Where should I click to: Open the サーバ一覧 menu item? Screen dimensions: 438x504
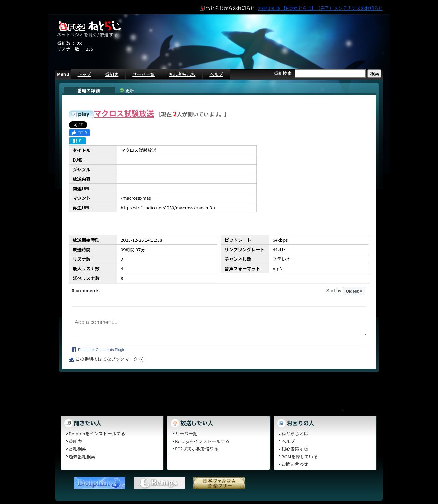144,74
